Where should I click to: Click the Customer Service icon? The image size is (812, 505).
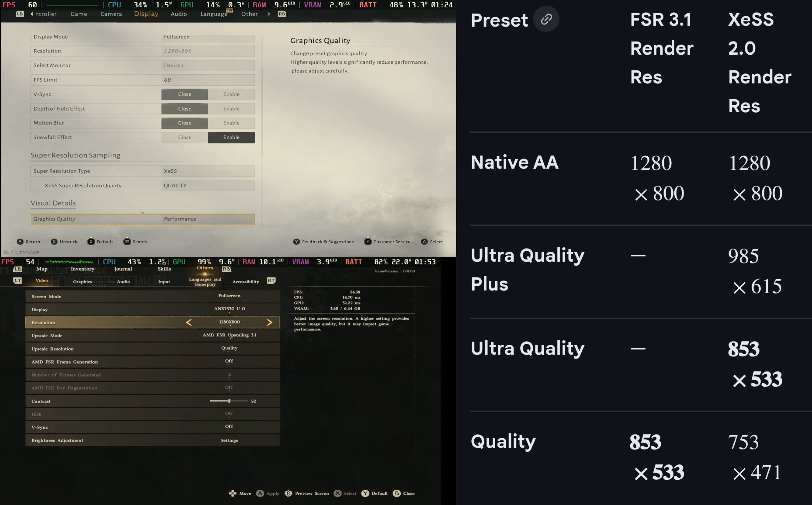(368, 241)
